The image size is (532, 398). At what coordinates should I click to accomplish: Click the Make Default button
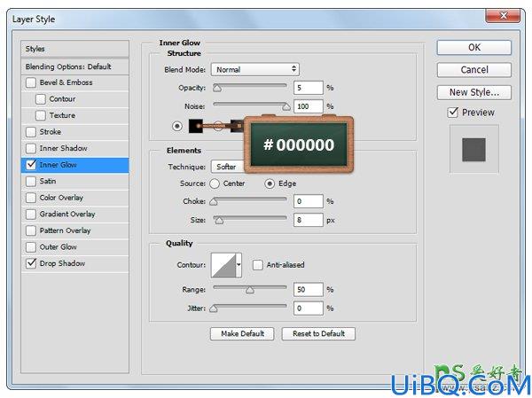pyautogui.click(x=242, y=333)
